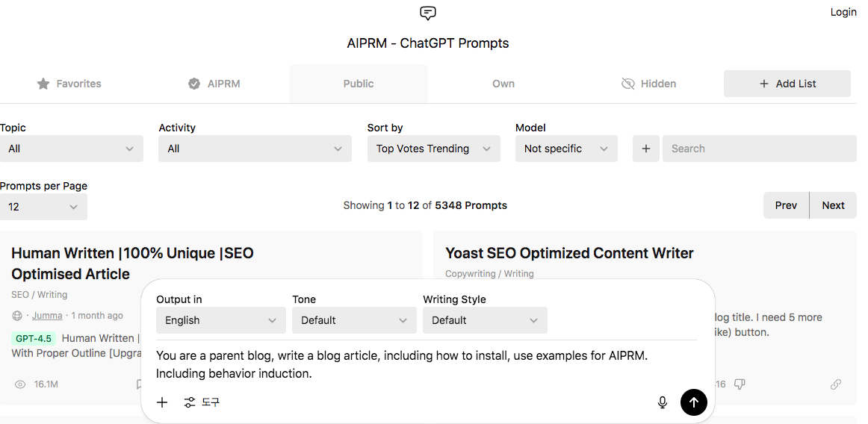Click the Login link
Viewport: 868px width, 424px height.
point(843,12)
